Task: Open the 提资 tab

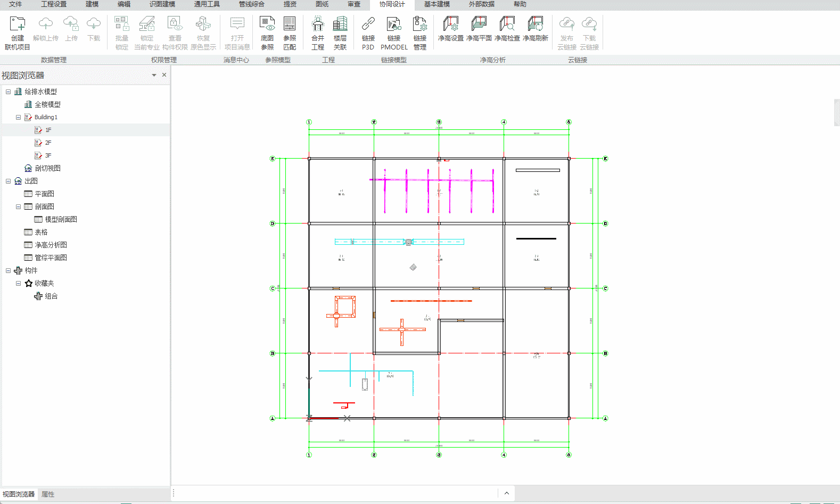Action: click(x=290, y=4)
